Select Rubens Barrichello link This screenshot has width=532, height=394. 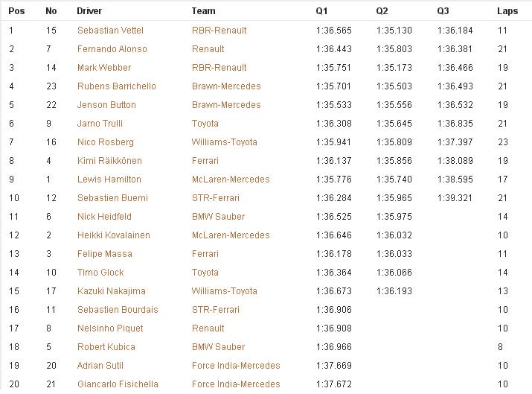(116, 86)
